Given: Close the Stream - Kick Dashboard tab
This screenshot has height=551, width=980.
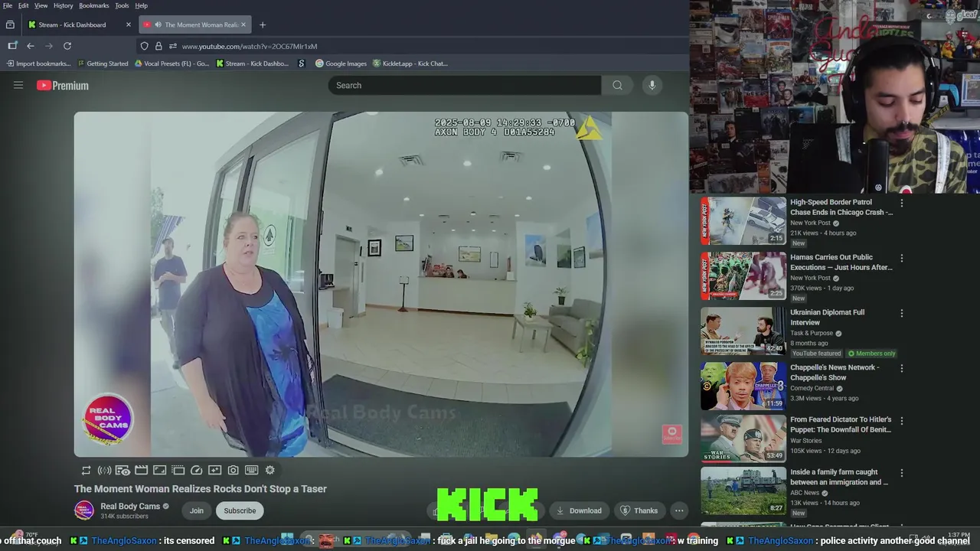Looking at the screenshot, I should [x=128, y=24].
